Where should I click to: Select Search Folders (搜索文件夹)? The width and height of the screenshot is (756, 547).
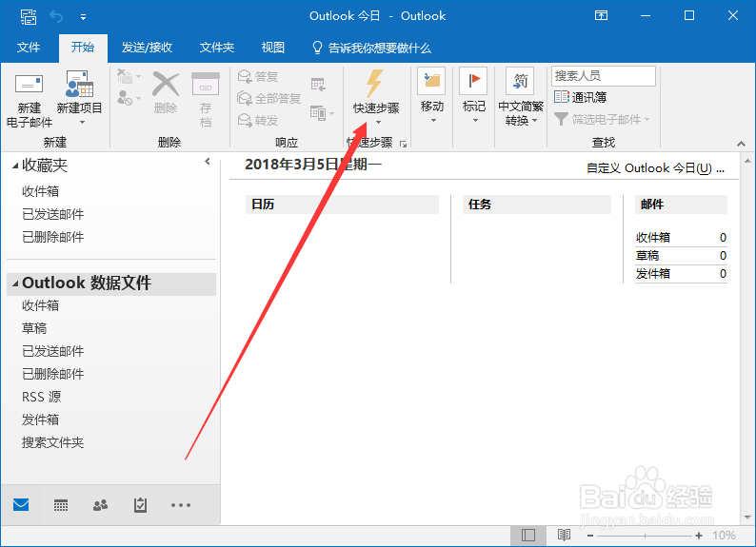point(53,442)
